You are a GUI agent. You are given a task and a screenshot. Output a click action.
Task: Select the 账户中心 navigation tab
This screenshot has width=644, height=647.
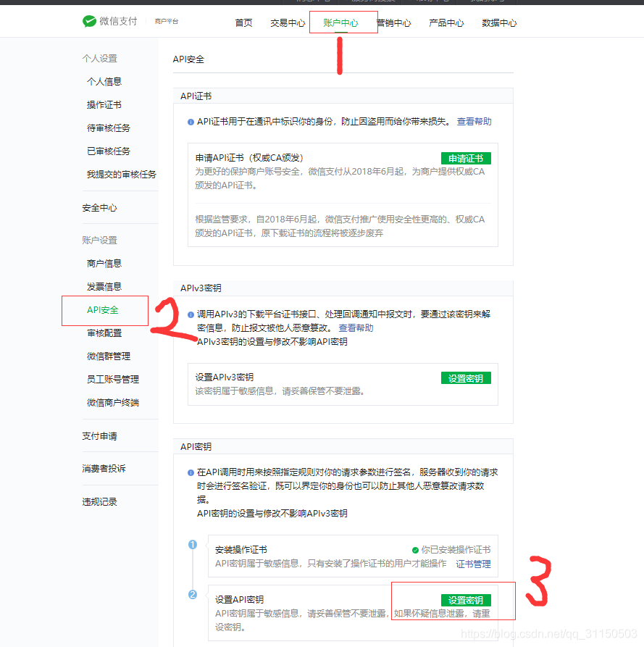[340, 22]
